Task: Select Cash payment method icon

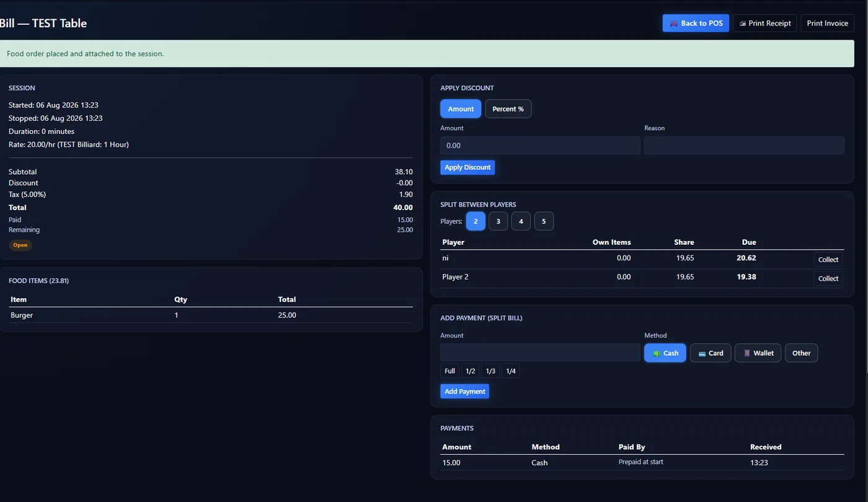Action: pos(657,353)
